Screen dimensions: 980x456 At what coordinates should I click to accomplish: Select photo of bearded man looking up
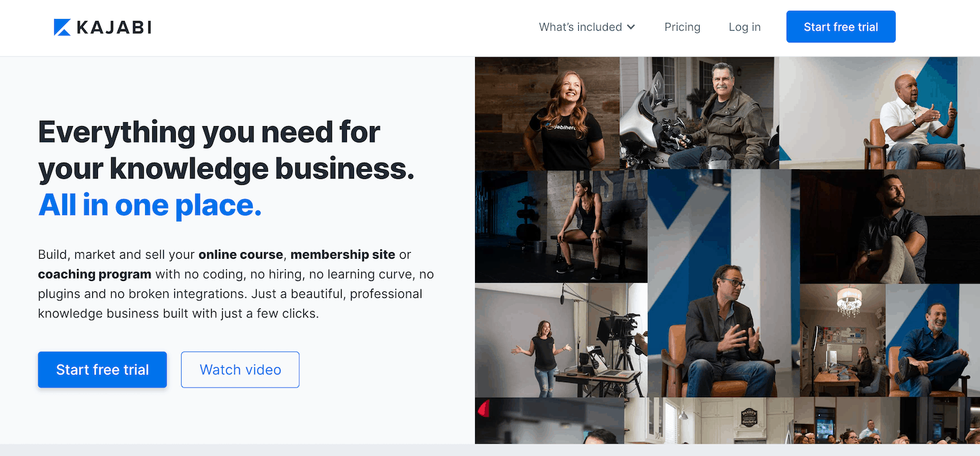click(x=889, y=227)
